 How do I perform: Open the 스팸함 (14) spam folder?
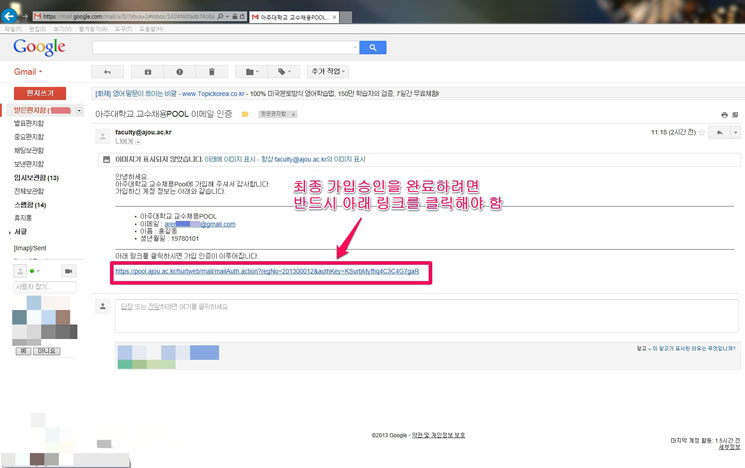30,205
